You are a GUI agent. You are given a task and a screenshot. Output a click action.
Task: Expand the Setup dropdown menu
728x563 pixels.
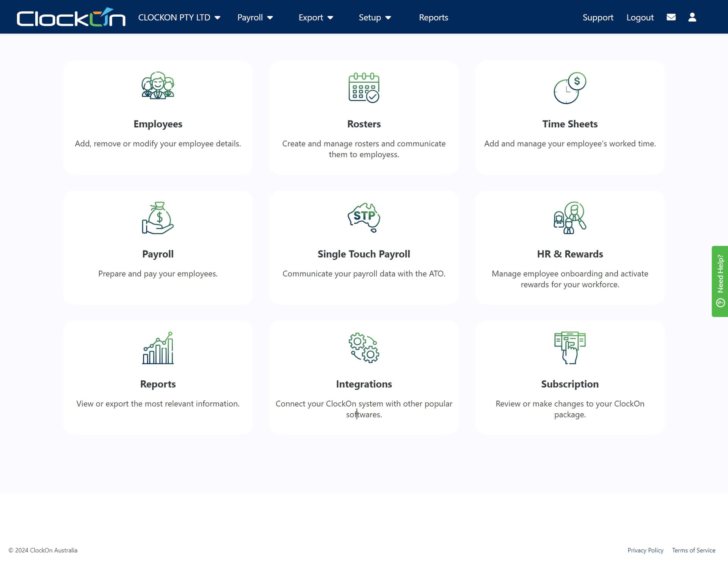[375, 17]
